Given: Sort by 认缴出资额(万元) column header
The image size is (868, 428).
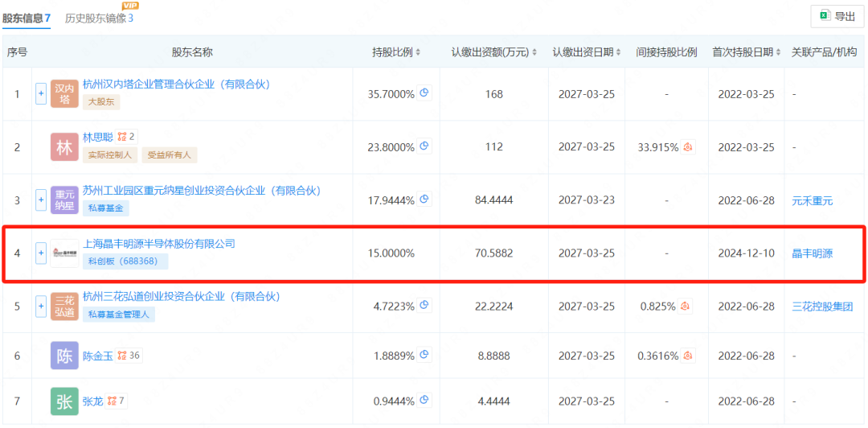Looking at the screenshot, I should click(x=493, y=52).
